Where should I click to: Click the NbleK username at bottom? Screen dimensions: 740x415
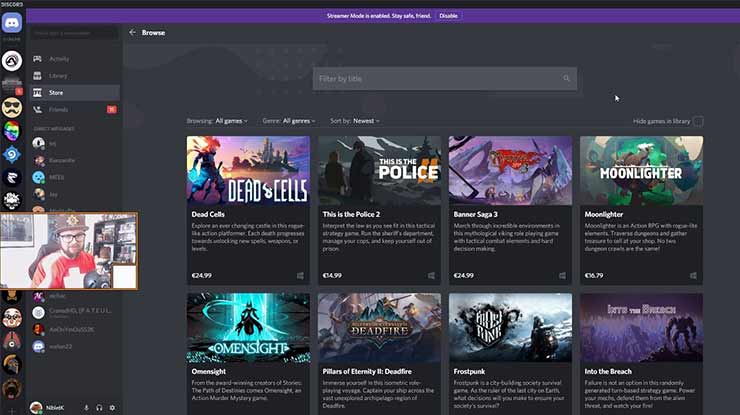pos(55,407)
